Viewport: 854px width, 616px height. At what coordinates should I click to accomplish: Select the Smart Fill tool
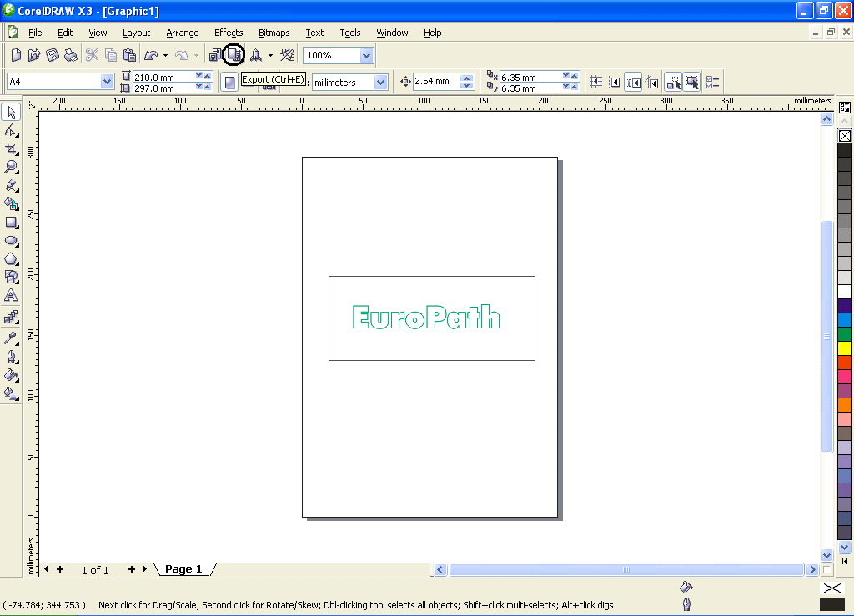point(11,204)
